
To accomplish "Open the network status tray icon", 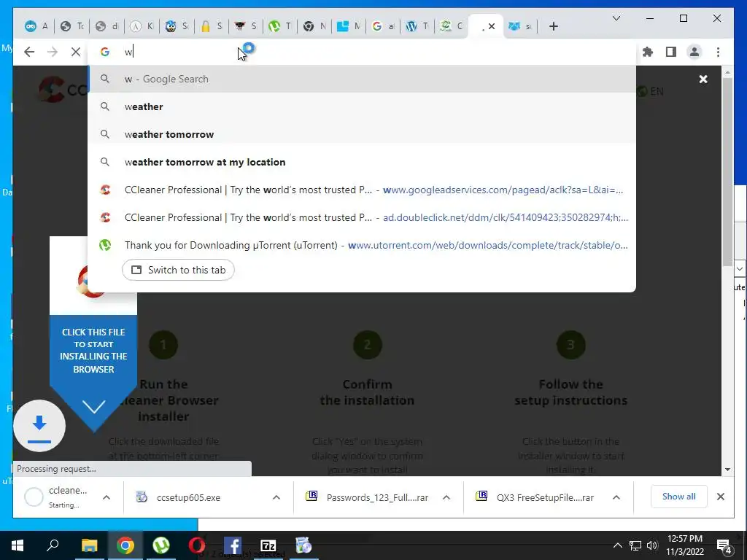I will click(x=635, y=545).
